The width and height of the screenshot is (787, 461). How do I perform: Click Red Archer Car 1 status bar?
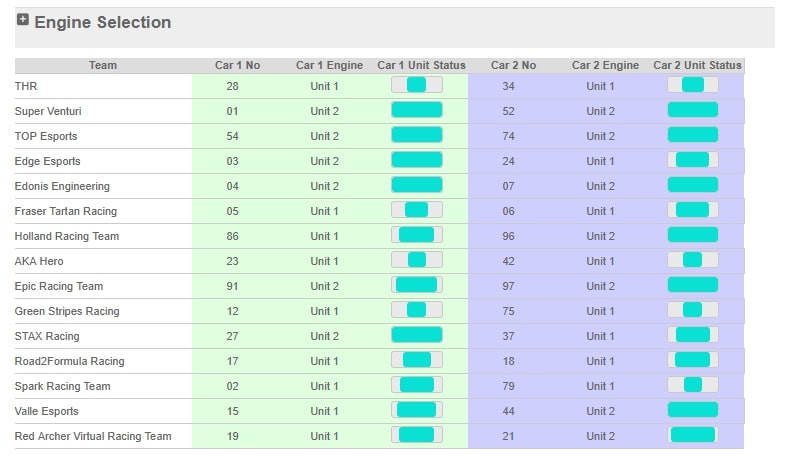tap(416, 436)
